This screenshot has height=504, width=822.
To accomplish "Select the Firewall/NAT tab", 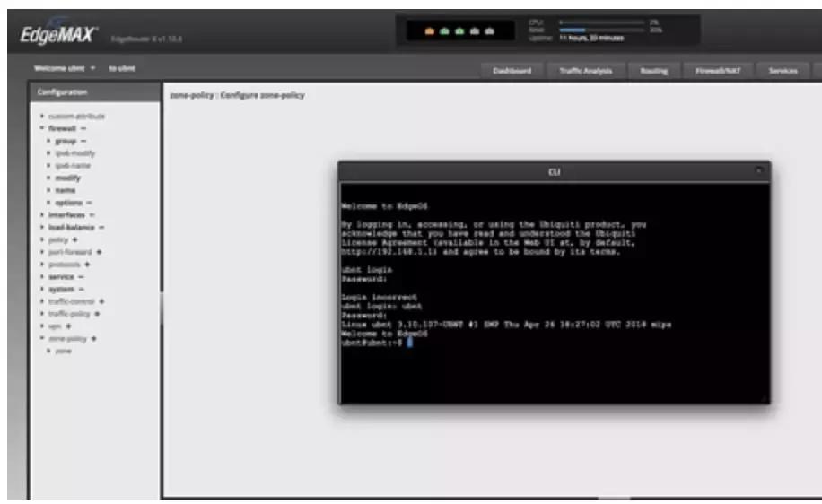I will pyautogui.click(x=718, y=71).
